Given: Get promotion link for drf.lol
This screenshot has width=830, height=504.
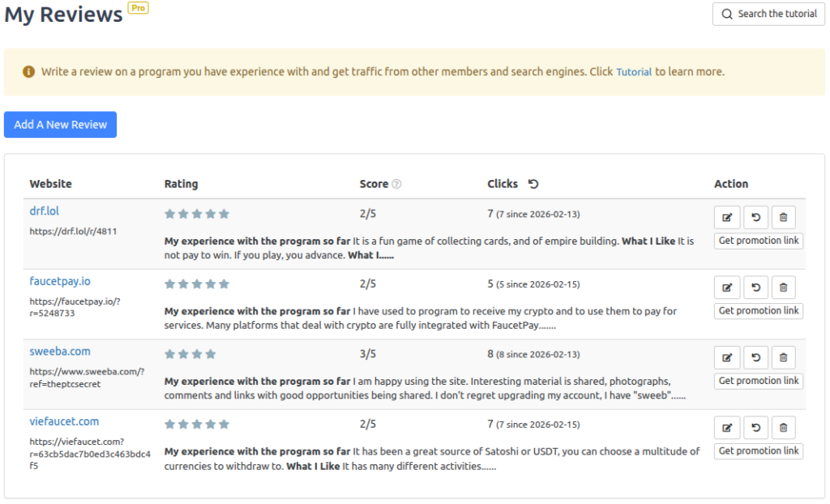Looking at the screenshot, I should (758, 241).
